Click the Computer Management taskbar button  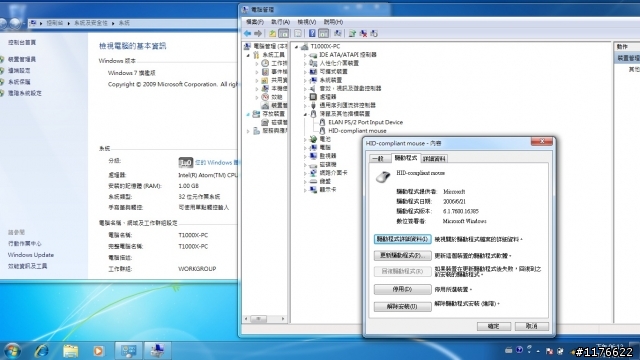point(157,351)
